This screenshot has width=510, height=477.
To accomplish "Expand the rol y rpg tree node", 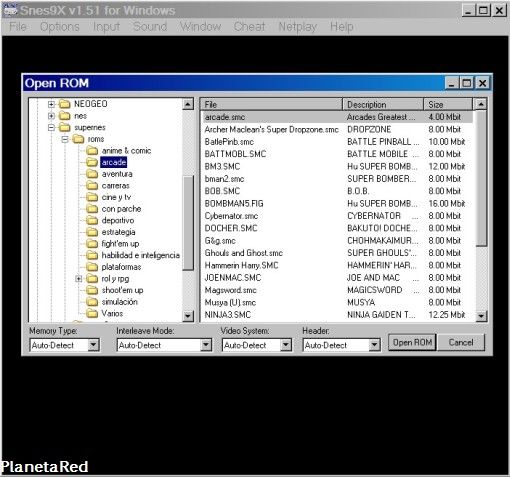I will click(79, 279).
